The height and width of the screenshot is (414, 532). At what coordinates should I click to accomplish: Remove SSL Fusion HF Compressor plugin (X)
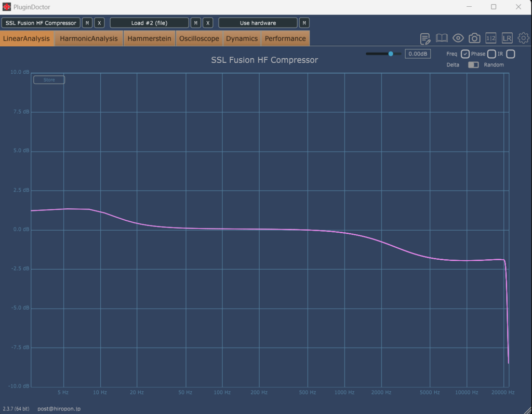99,23
